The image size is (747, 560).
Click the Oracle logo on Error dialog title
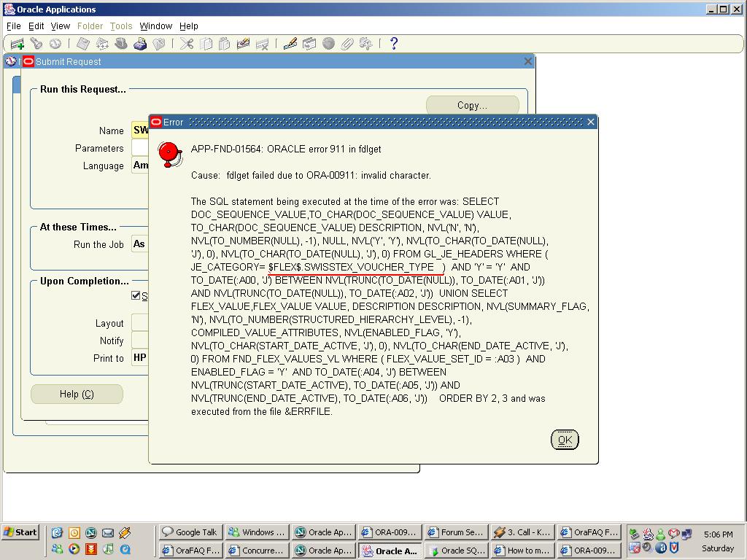click(x=156, y=122)
